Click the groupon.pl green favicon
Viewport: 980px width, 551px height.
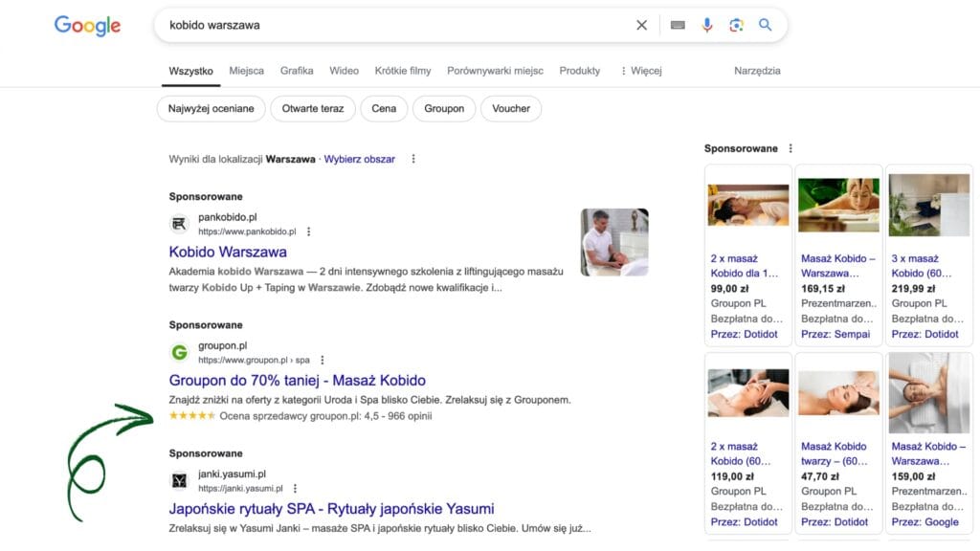[x=178, y=351]
